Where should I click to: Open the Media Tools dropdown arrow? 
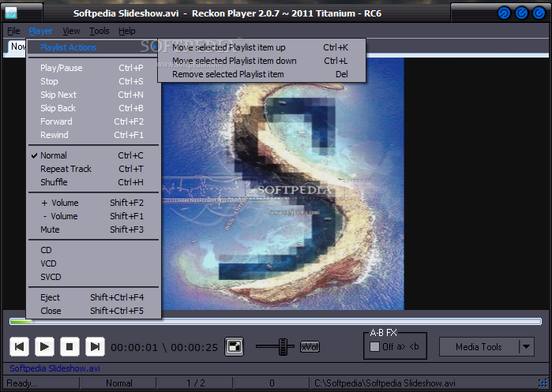click(x=526, y=346)
